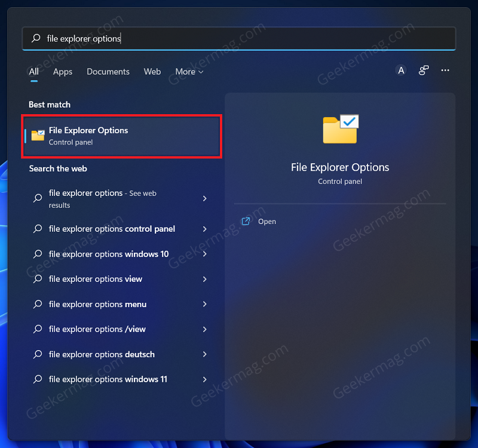Expand 'file explorer options menu' chevron
478x448 pixels.
pos(204,304)
